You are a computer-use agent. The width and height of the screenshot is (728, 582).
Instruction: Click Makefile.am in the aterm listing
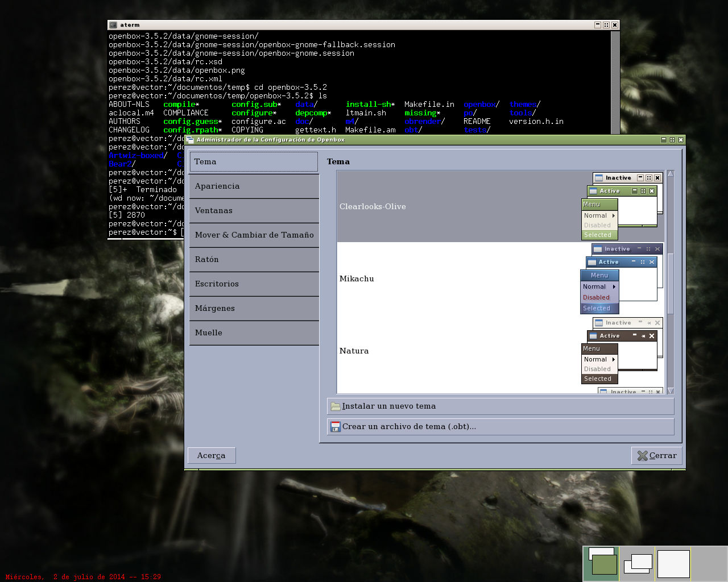(370, 130)
